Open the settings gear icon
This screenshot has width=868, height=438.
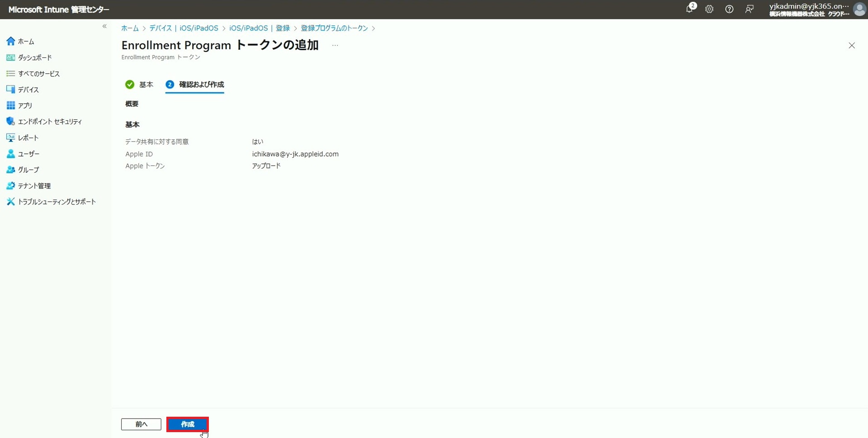709,9
